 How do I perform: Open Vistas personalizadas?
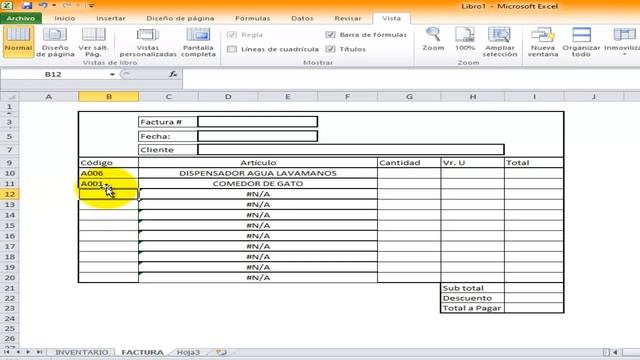pyautogui.click(x=148, y=42)
